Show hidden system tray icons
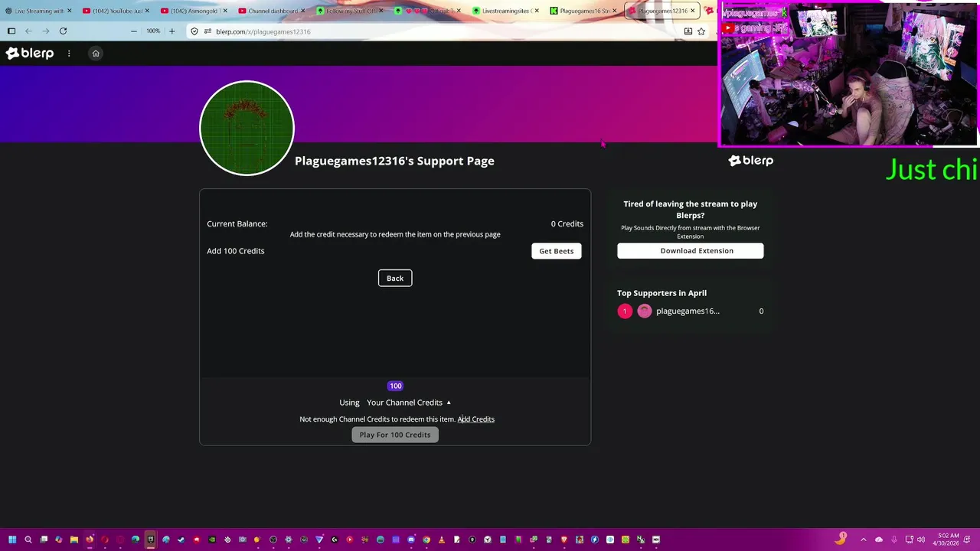 pos(863,540)
